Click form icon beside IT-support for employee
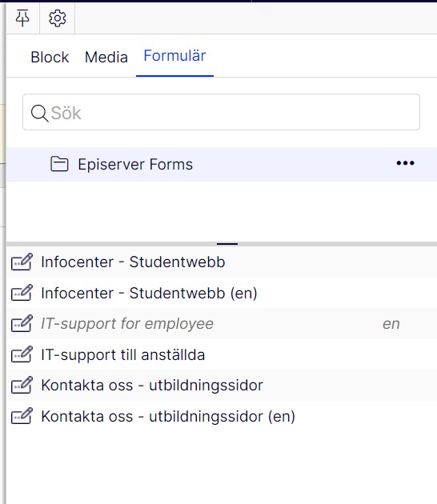Image resolution: width=437 pixels, height=504 pixels. [22, 324]
